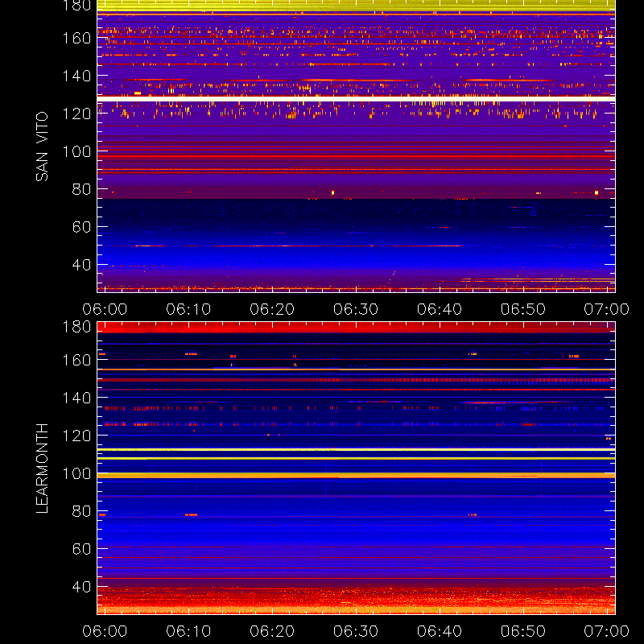Click 07:00 time label under San Vito plot
Image resolution: width=644 pixels, height=644 pixels.
(x=607, y=309)
